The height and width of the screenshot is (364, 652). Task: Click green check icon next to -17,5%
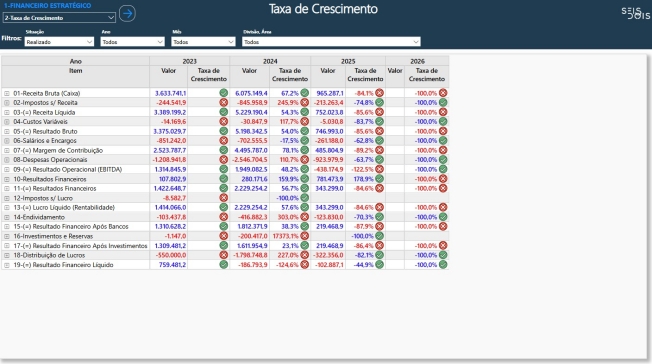pos(305,141)
